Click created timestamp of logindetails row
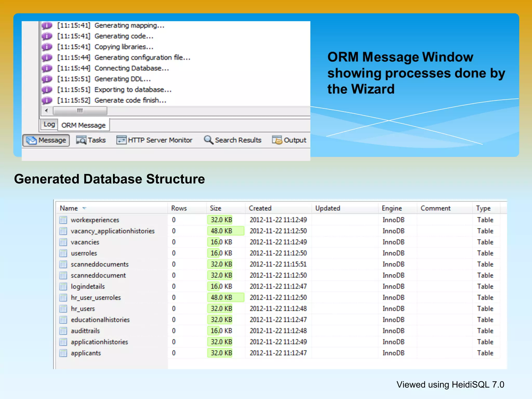Image resolution: width=532 pixels, height=399 pixels. [x=278, y=287]
